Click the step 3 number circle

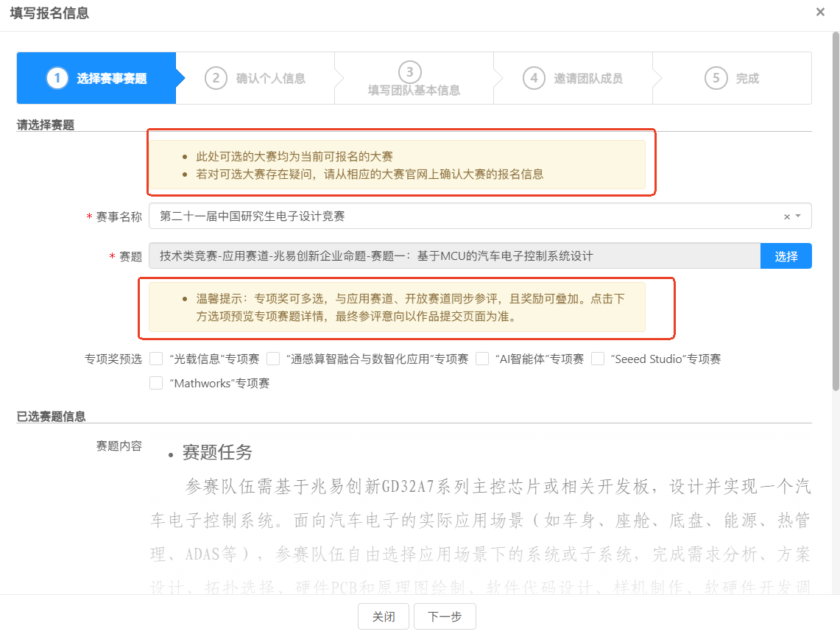(x=409, y=71)
